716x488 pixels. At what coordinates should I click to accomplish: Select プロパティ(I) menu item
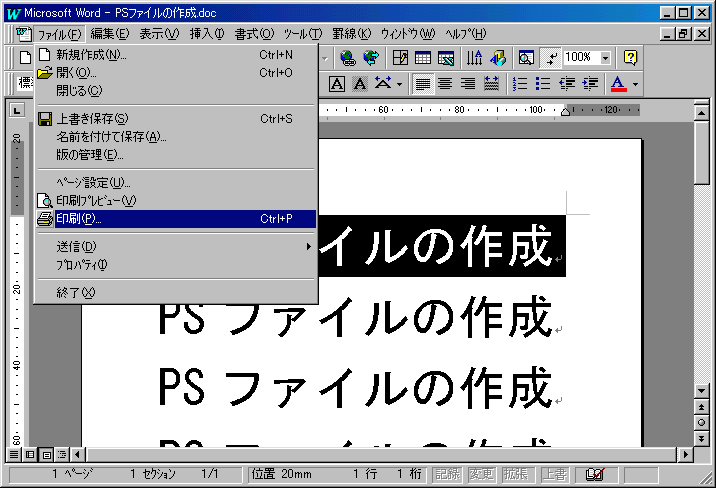176,265
